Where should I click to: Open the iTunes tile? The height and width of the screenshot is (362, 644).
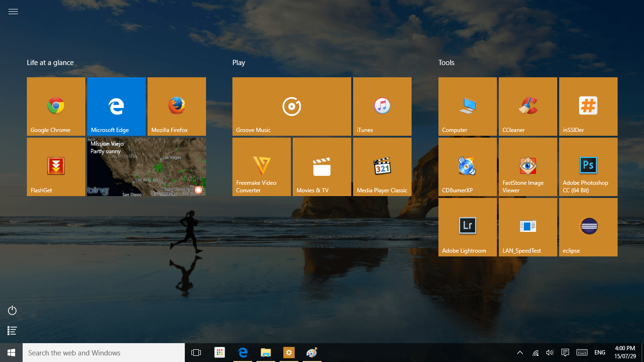382,107
